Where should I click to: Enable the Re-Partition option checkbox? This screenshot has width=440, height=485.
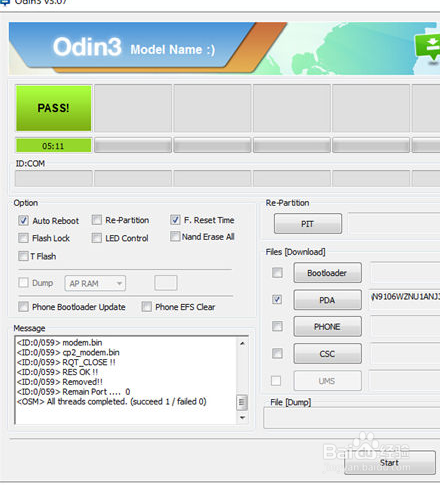(97, 220)
